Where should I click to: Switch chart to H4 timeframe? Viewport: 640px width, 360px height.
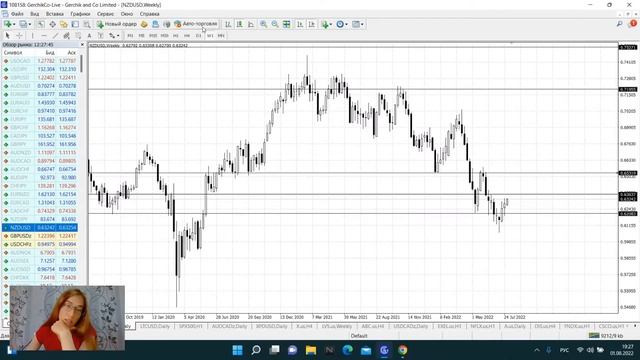[187, 36]
